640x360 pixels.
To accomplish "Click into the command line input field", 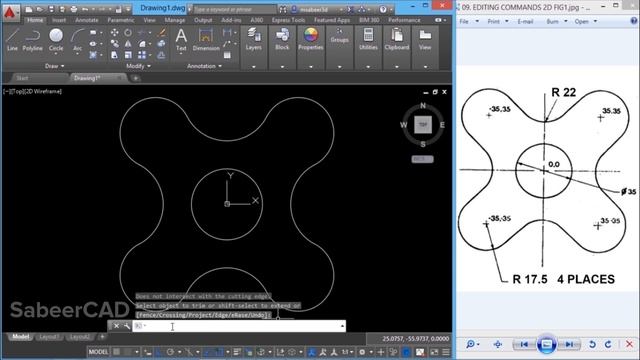I will (239, 326).
